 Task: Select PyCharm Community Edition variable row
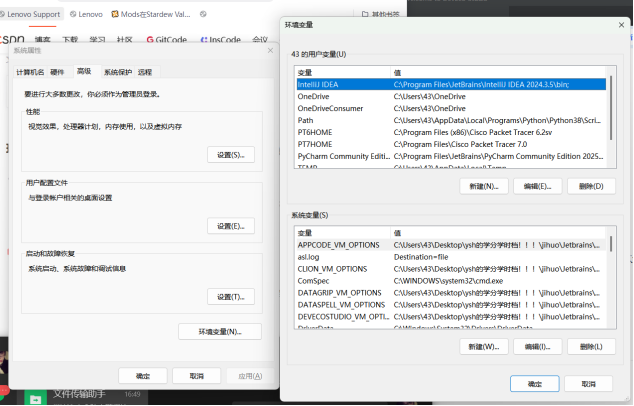[x=451, y=156]
